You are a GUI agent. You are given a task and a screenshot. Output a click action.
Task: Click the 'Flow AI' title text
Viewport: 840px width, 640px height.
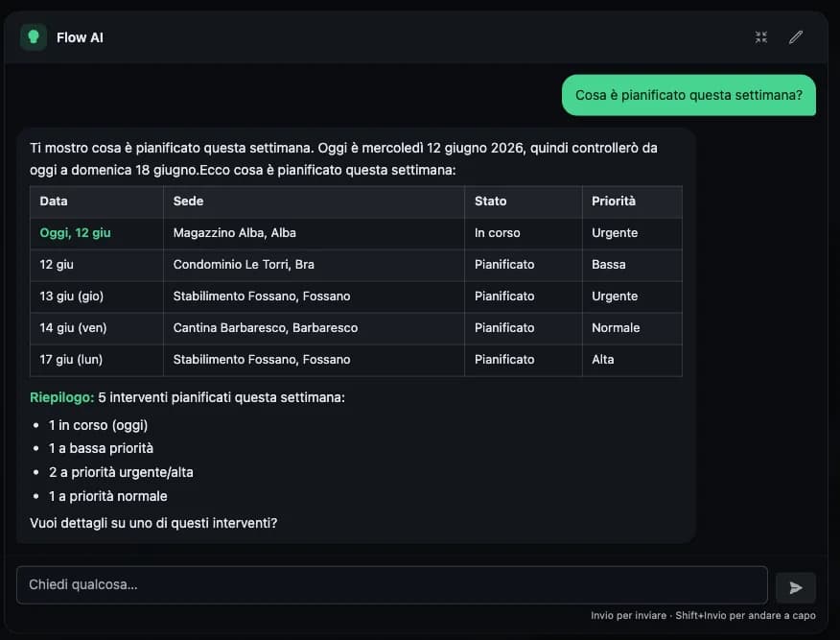tap(80, 37)
